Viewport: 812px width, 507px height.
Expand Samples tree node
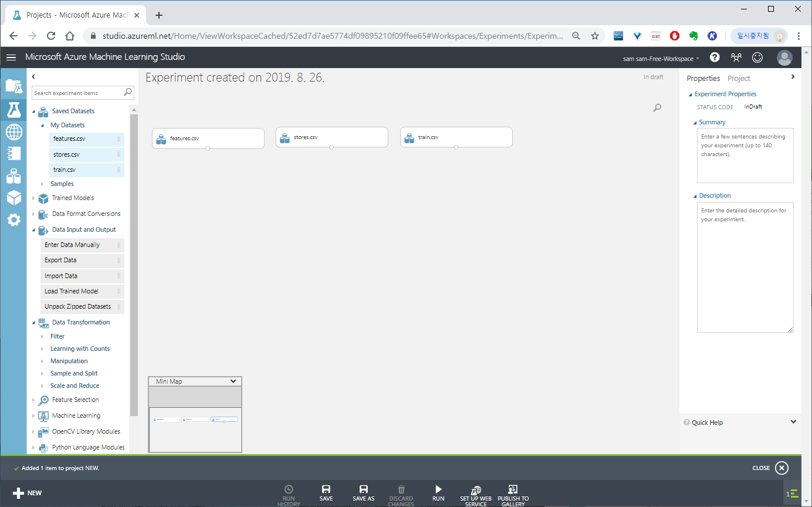point(43,184)
